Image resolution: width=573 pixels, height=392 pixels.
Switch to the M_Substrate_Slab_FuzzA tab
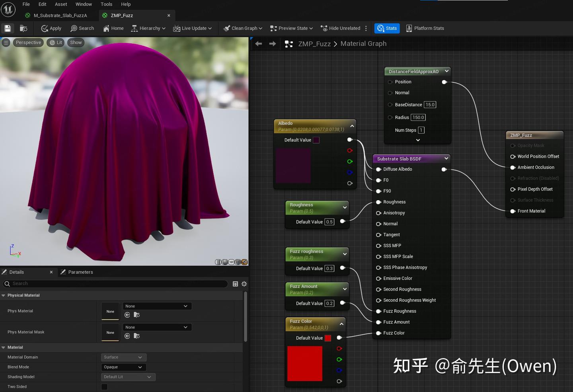[x=60, y=16]
